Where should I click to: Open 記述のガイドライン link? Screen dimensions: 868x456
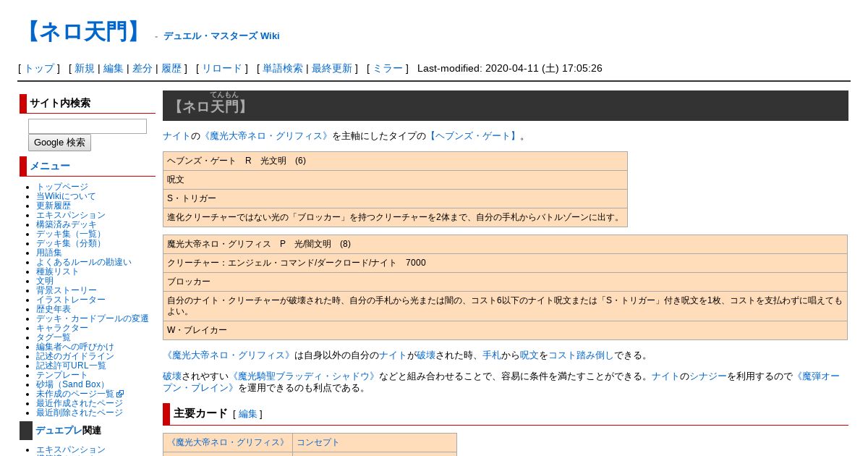pyautogui.click(x=75, y=356)
